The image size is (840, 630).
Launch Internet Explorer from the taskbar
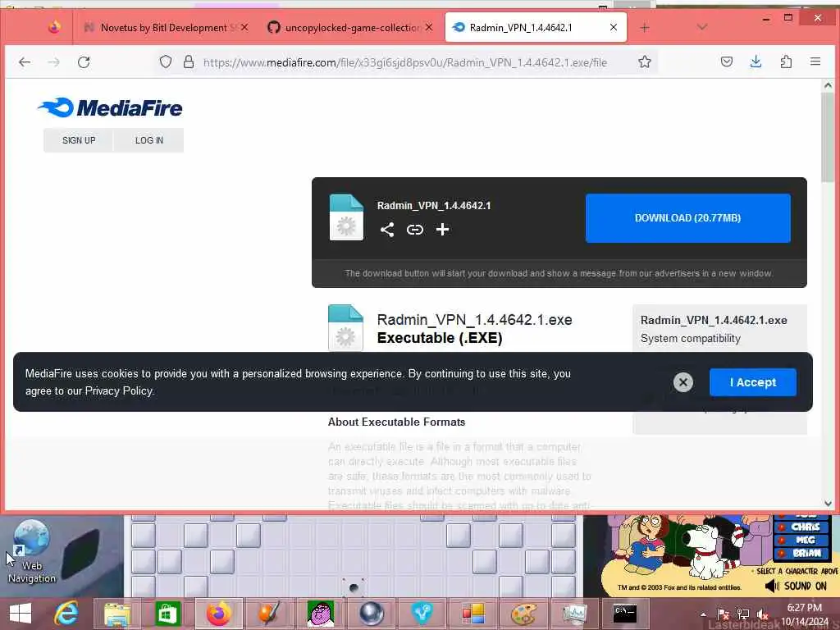tap(67, 614)
